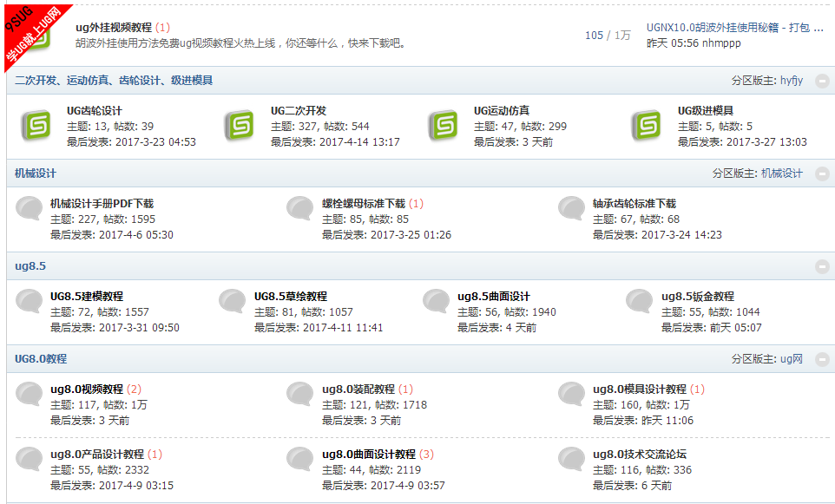Click the UG二次开发 forum green icon
The height and width of the screenshot is (504, 835).
[x=240, y=126]
